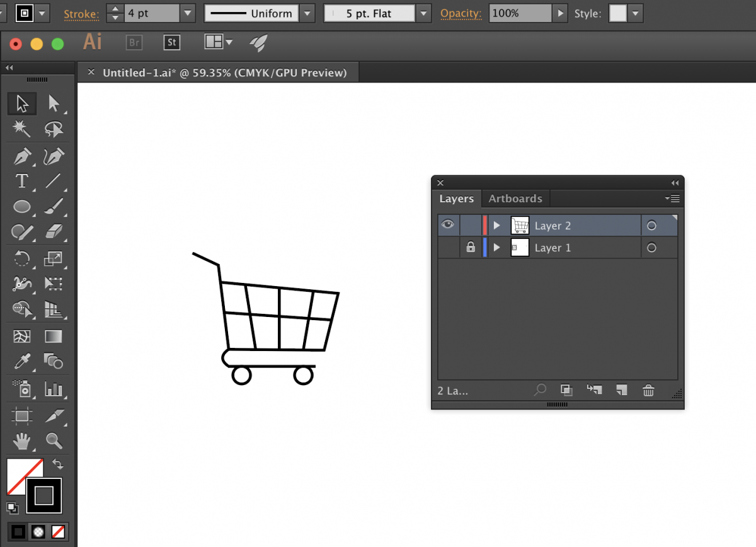
Task: Select the Pen tool
Action: pos(22,156)
